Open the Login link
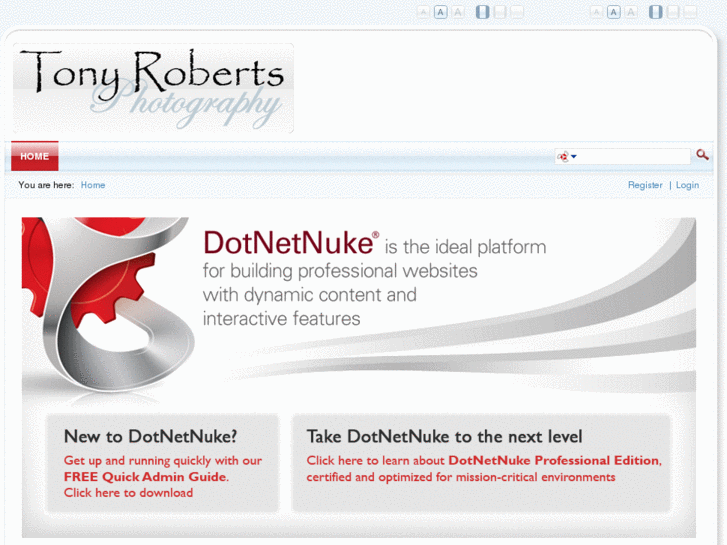 tap(687, 185)
